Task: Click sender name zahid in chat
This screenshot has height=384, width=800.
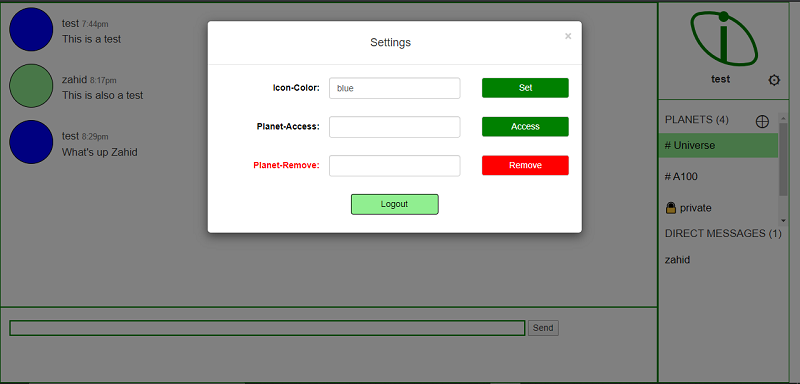Action: point(75,80)
